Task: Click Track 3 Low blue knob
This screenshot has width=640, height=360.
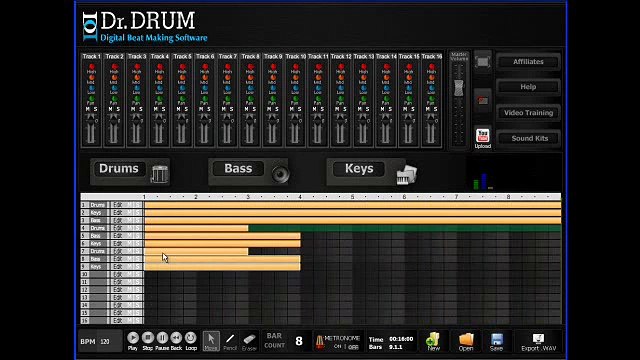Action: click(x=137, y=88)
